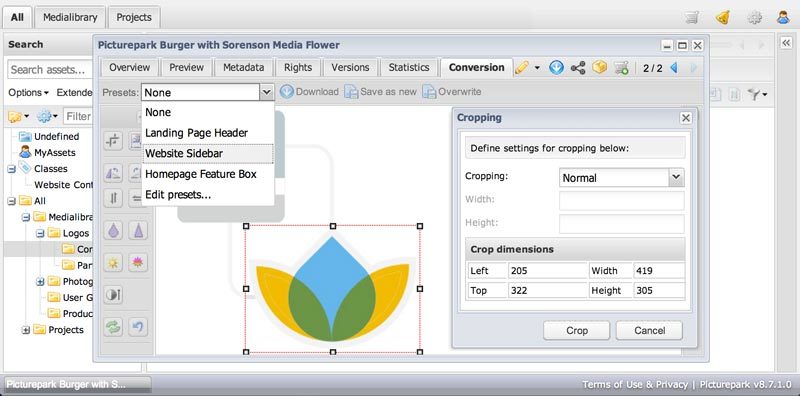Click the add-to-basket cart icon
Viewport: 800px width, 396px height.
621,68
